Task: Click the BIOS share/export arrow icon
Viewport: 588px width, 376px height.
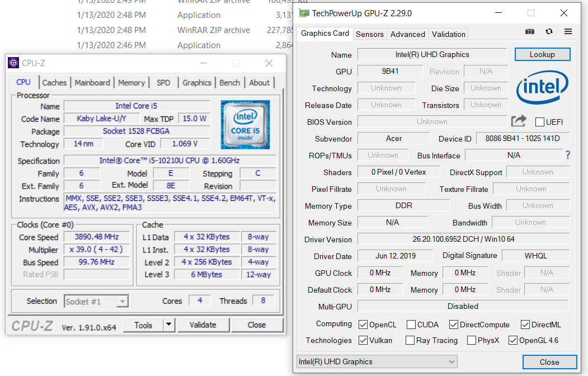Action: pyautogui.click(x=519, y=121)
